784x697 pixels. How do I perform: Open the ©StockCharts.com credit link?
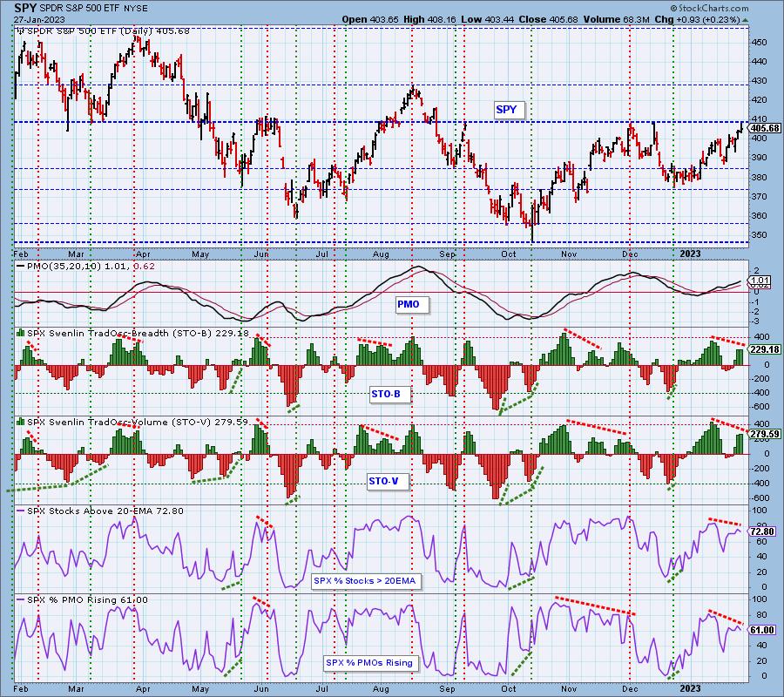709,8
